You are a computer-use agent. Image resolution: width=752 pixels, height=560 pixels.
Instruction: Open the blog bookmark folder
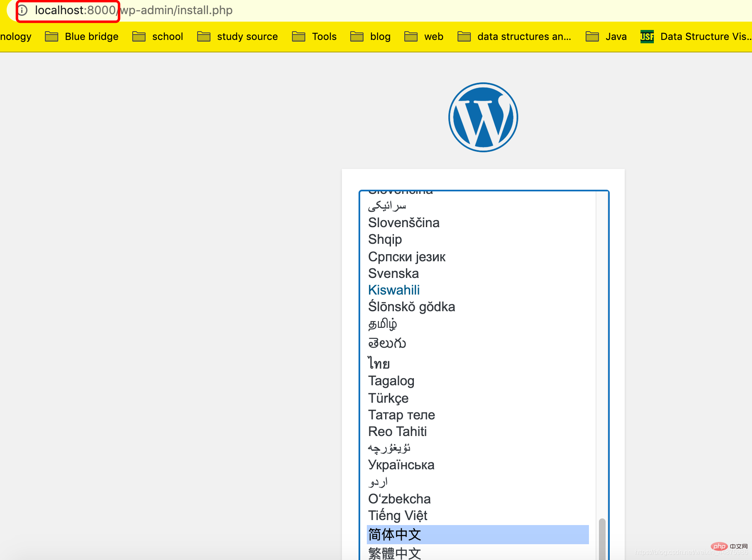click(x=371, y=37)
